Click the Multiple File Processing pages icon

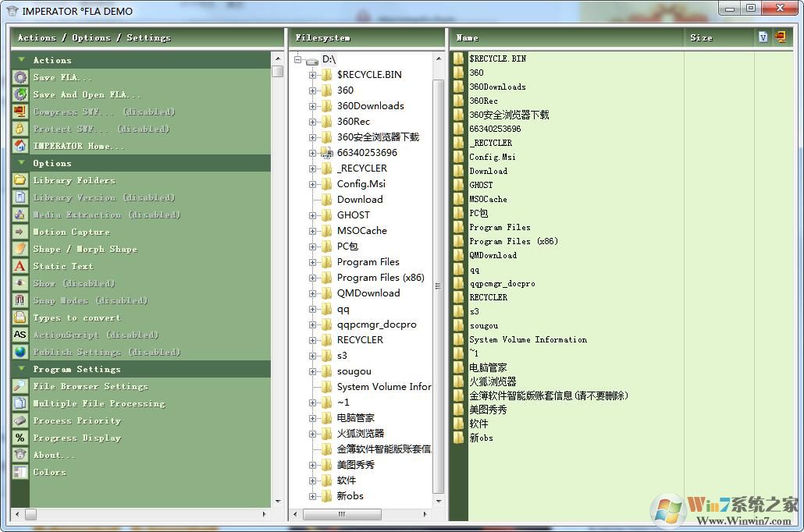point(21,403)
